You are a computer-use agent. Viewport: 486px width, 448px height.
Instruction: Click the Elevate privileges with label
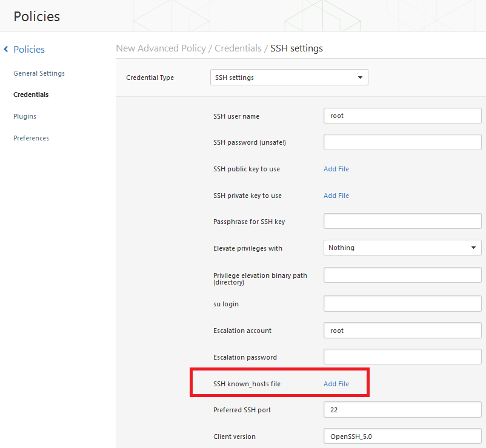click(x=248, y=248)
